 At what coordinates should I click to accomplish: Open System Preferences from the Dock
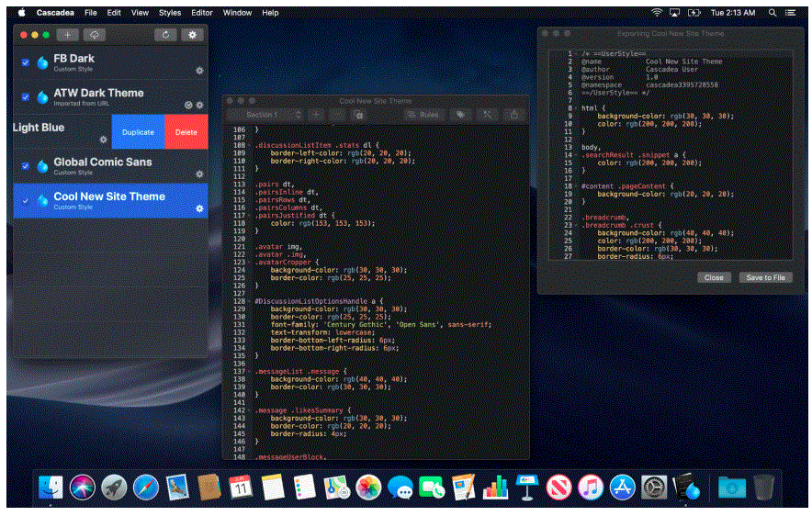[654, 488]
